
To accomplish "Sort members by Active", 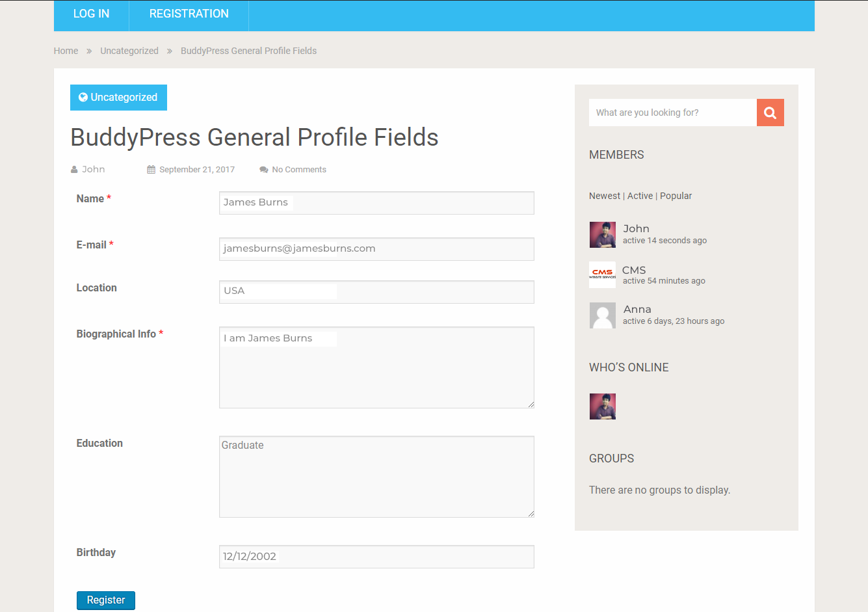I will click(640, 196).
